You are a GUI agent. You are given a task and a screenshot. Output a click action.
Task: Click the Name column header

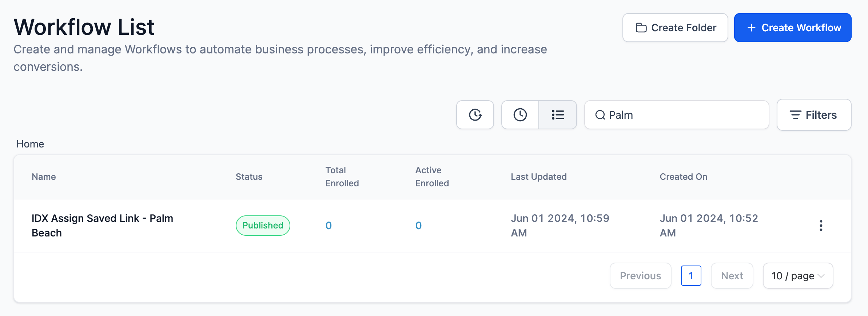click(44, 177)
